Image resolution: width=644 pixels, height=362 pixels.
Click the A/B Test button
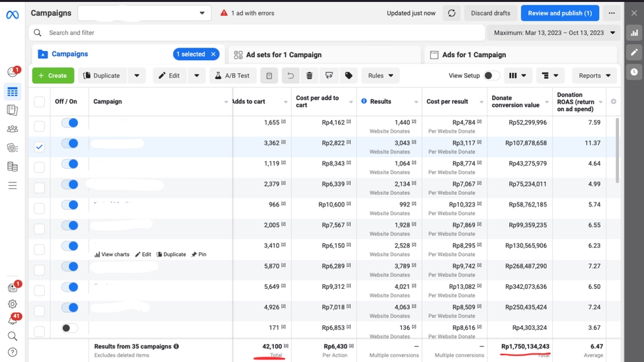coord(233,76)
